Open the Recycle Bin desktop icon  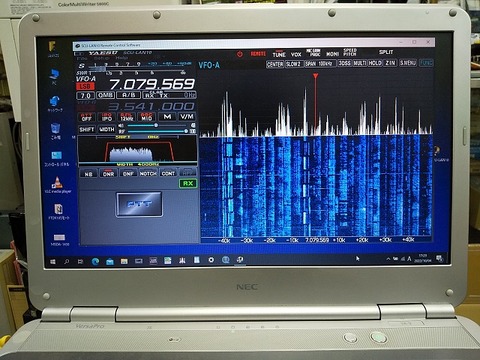pyautogui.click(x=55, y=131)
